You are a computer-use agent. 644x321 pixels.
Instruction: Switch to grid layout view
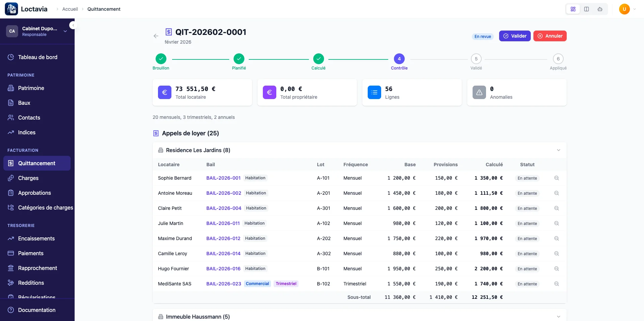tap(573, 9)
